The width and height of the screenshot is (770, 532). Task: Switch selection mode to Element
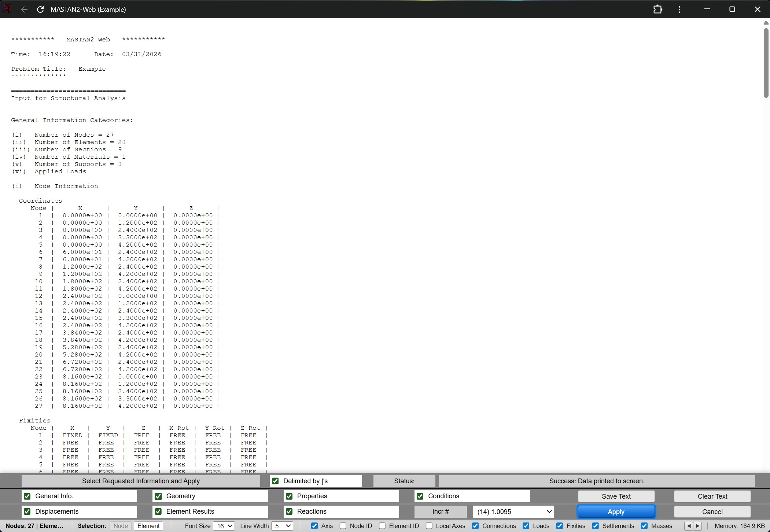[148, 526]
